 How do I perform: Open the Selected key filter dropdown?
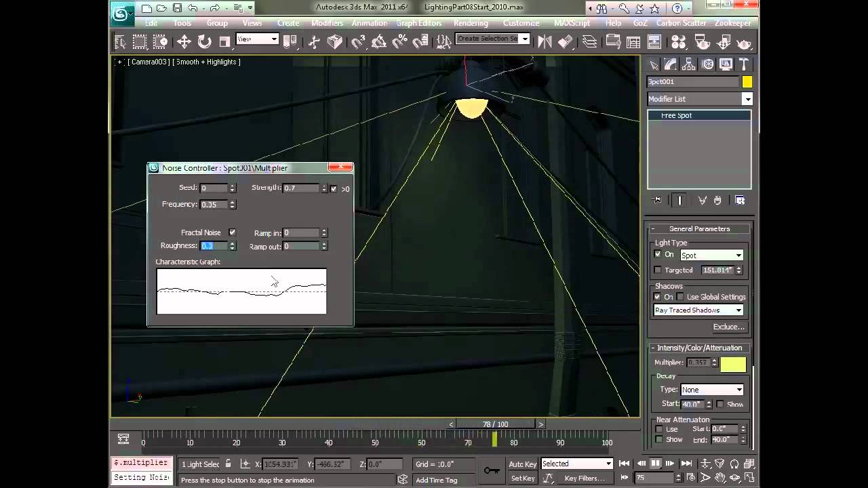576,464
